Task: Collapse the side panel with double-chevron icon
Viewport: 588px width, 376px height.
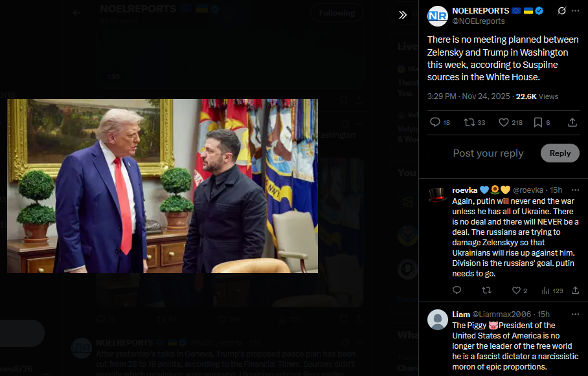Action: pos(403,15)
